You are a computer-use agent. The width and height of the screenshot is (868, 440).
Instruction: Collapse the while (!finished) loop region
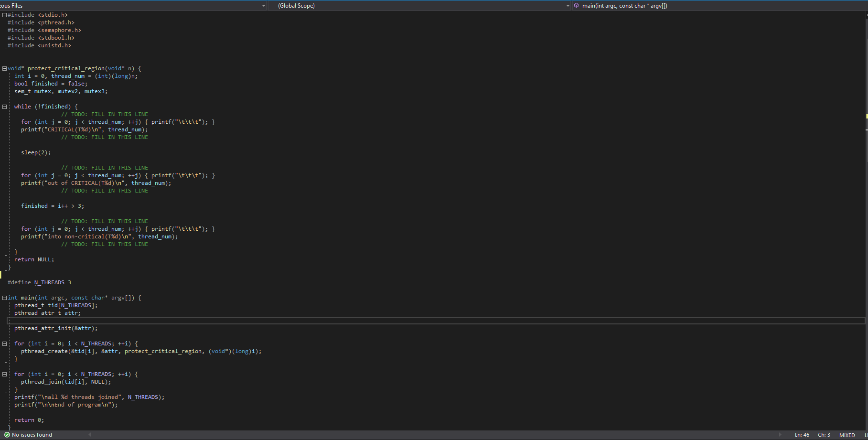4,106
